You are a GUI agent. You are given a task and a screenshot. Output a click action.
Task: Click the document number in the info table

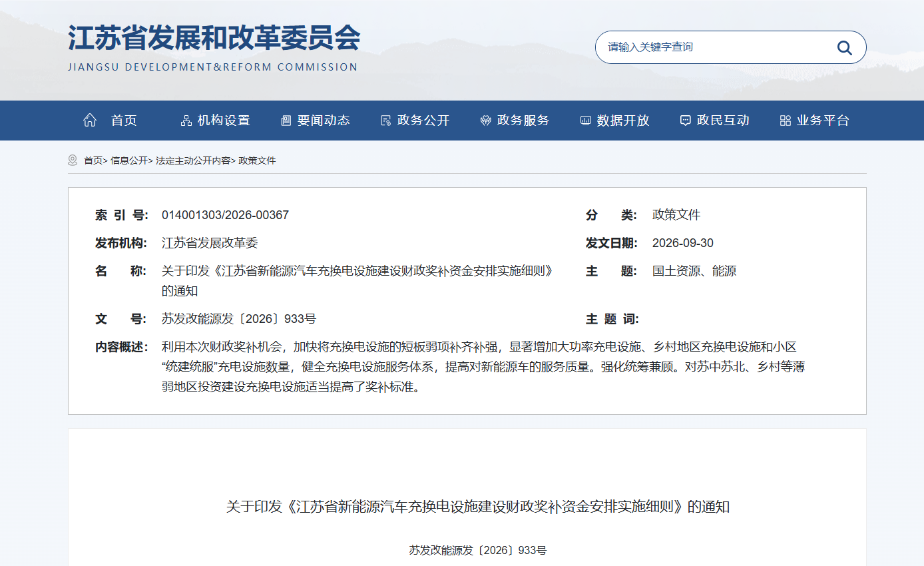(239, 319)
